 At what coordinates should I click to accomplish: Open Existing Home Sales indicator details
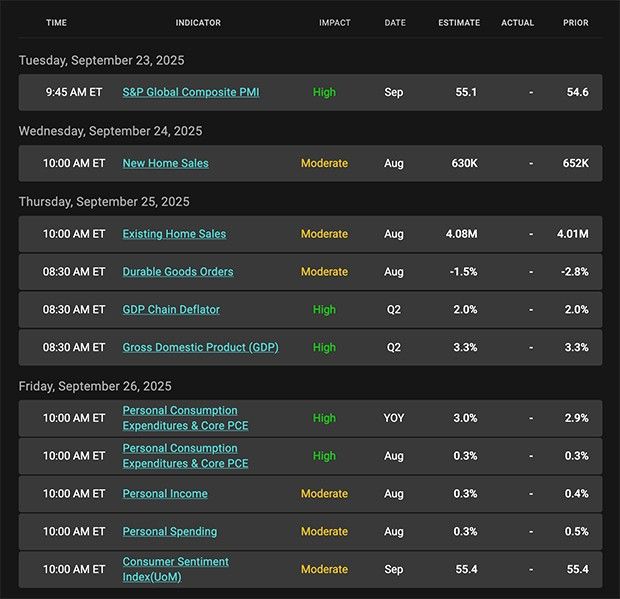(x=174, y=234)
